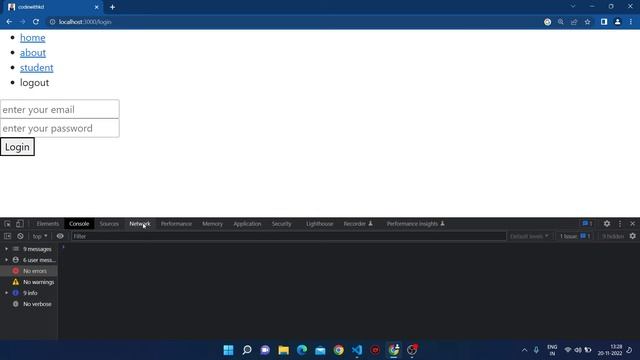Reload the localhost login page
The height and width of the screenshot is (360, 640).
(x=36, y=22)
